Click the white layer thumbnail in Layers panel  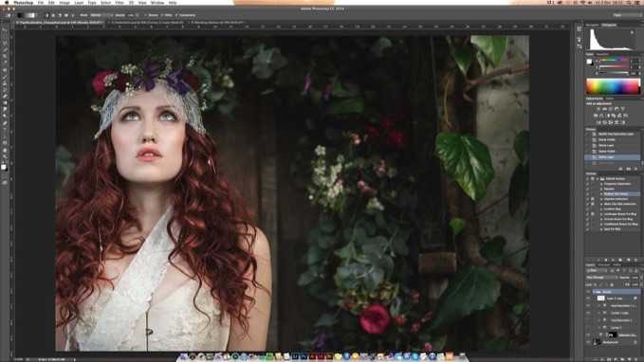[x=601, y=299]
